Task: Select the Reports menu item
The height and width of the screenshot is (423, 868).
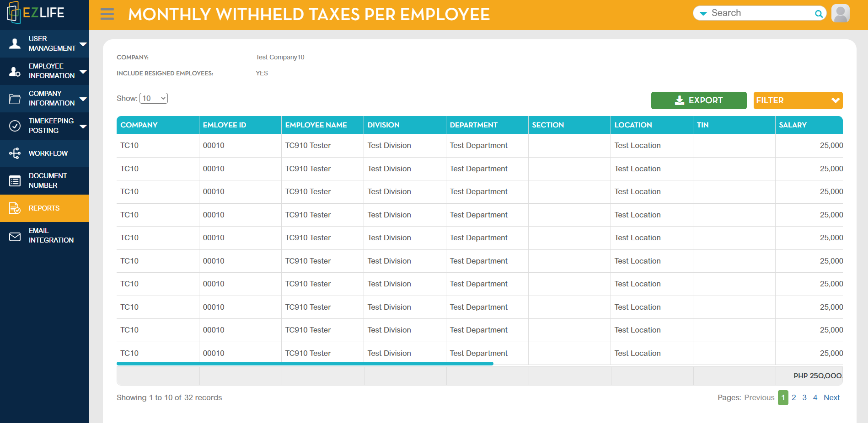Action: pos(44,208)
